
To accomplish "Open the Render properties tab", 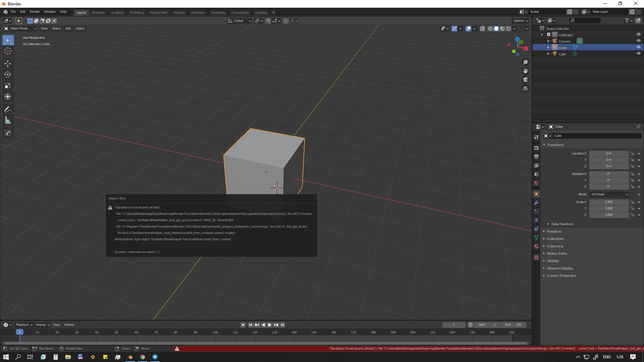I will 536,148.
